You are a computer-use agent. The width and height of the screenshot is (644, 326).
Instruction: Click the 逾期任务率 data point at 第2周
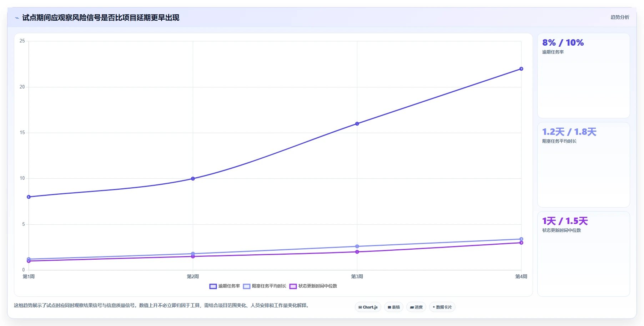193,179
